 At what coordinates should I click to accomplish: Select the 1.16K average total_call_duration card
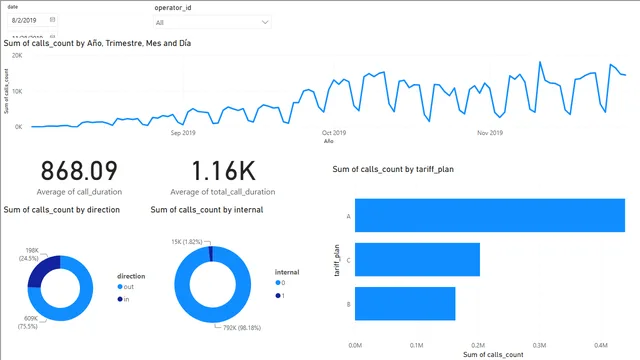223,171
